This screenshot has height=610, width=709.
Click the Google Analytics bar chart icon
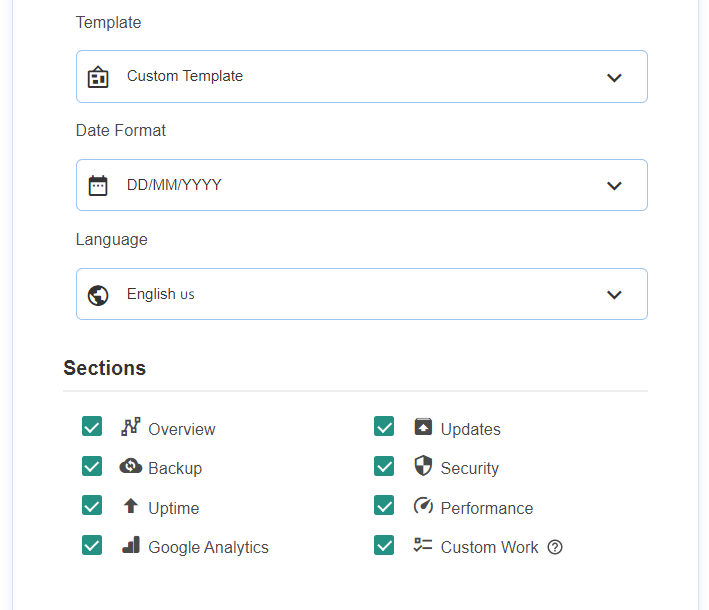tap(130, 546)
